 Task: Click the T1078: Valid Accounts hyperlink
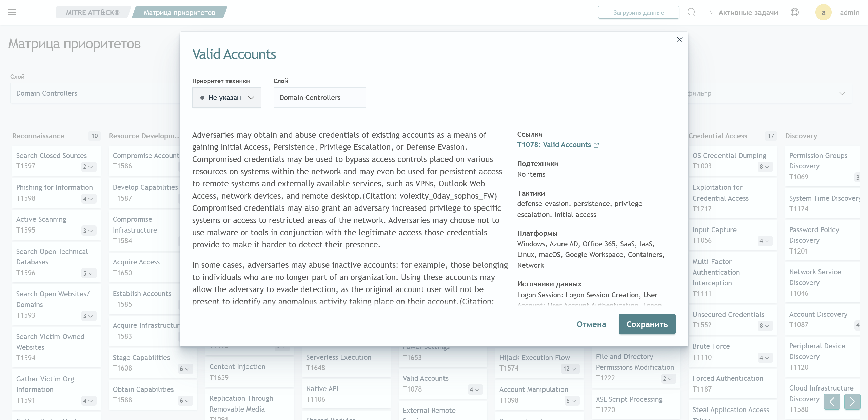[x=554, y=144]
